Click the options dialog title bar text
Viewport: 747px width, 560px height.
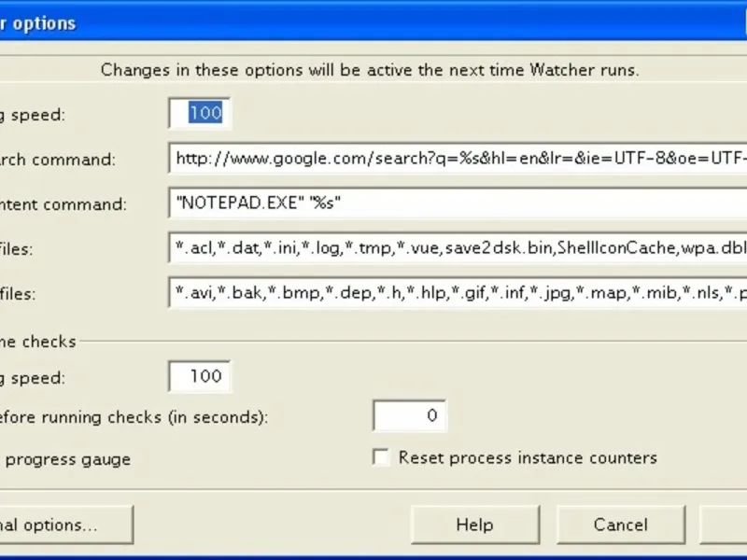click(x=38, y=23)
